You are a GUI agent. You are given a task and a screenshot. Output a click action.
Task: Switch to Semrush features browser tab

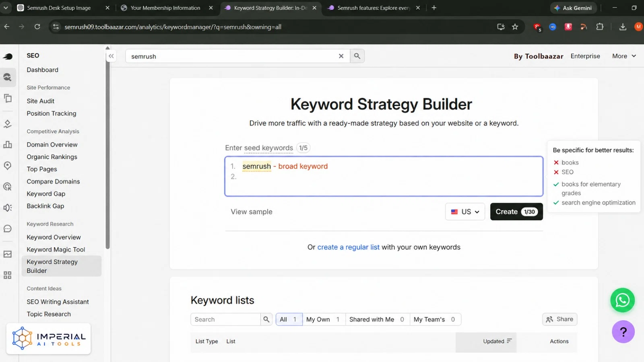coord(374,8)
